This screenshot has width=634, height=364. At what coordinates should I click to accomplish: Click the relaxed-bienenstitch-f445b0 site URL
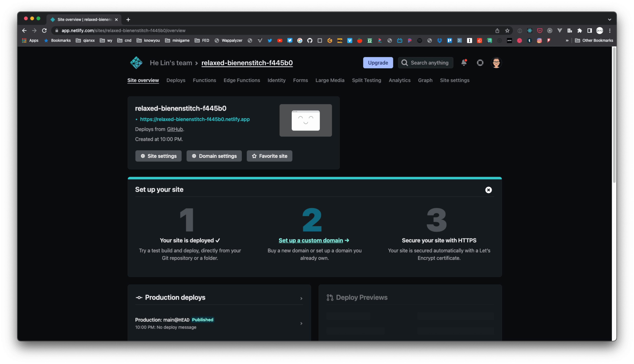pos(195,119)
